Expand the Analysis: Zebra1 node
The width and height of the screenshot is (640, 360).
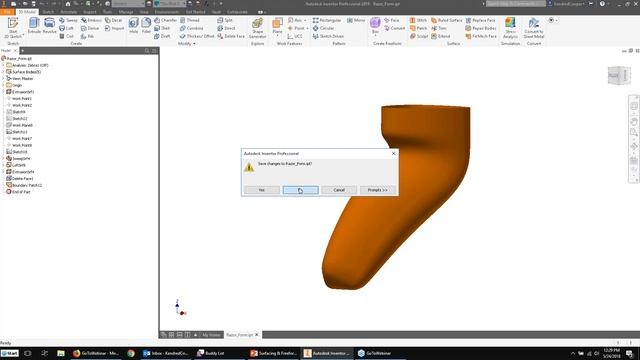[x=3, y=65]
